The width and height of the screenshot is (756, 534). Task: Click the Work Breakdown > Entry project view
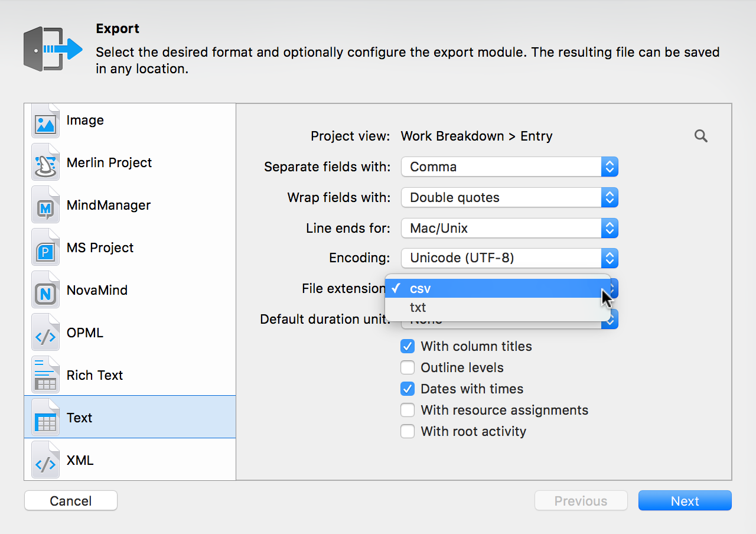point(477,136)
